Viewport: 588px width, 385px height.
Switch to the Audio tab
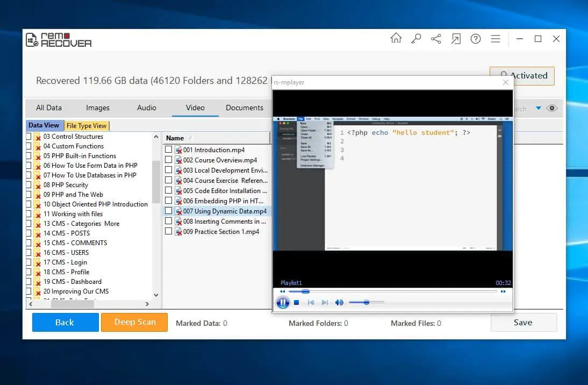coord(147,108)
